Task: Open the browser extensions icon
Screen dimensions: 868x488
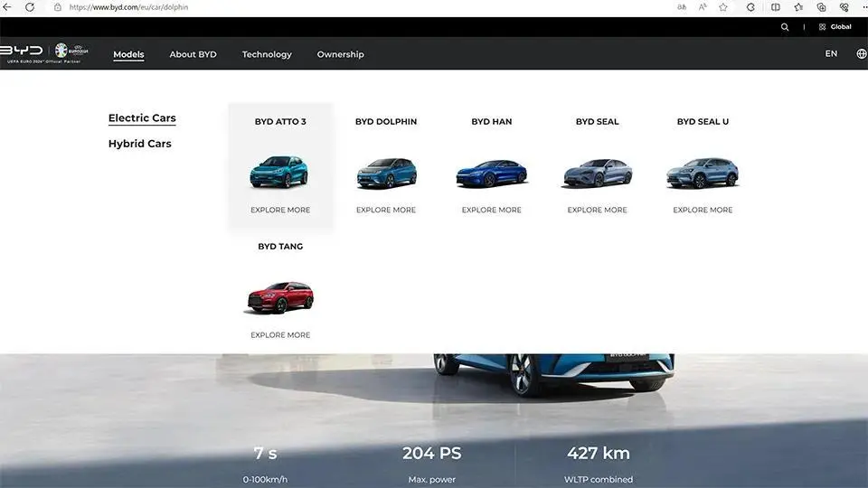Action: pyautogui.click(x=750, y=7)
